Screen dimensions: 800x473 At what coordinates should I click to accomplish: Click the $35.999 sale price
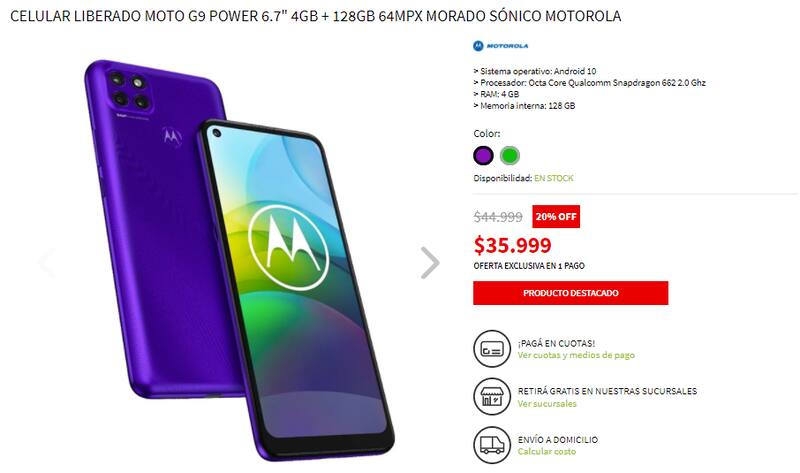[512, 245]
